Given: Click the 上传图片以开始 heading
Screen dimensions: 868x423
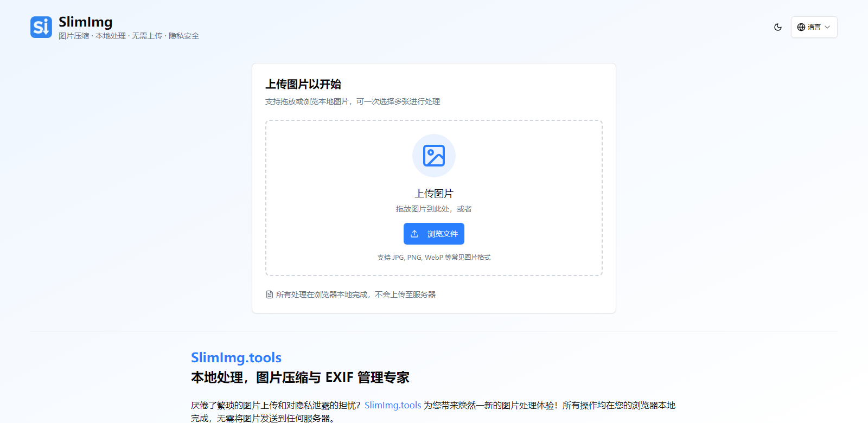Looking at the screenshot, I should [x=303, y=84].
